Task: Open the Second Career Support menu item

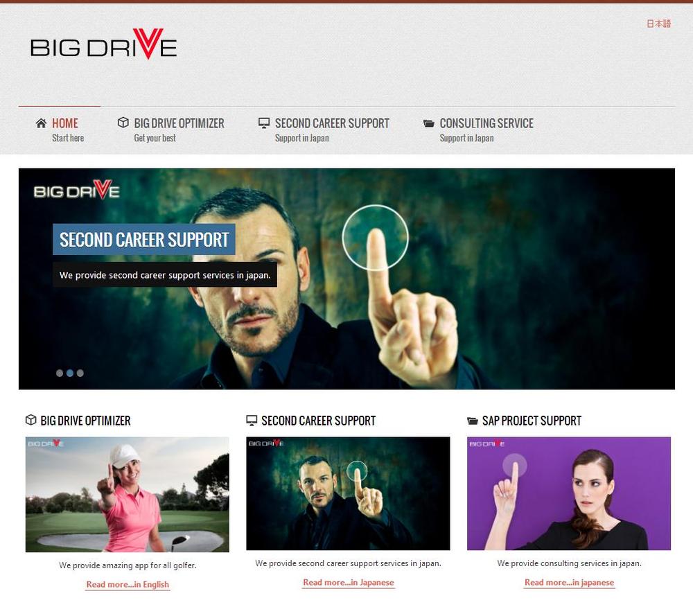Action: [x=332, y=123]
